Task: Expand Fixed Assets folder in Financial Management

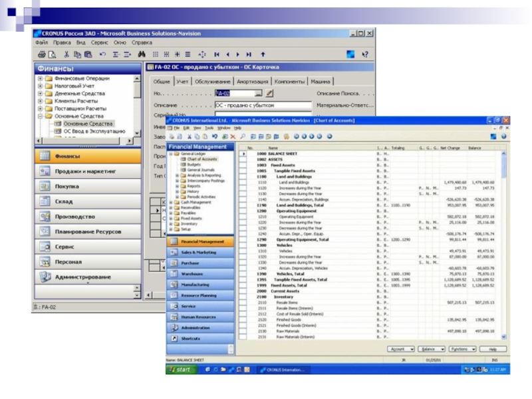Action: tap(171, 219)
